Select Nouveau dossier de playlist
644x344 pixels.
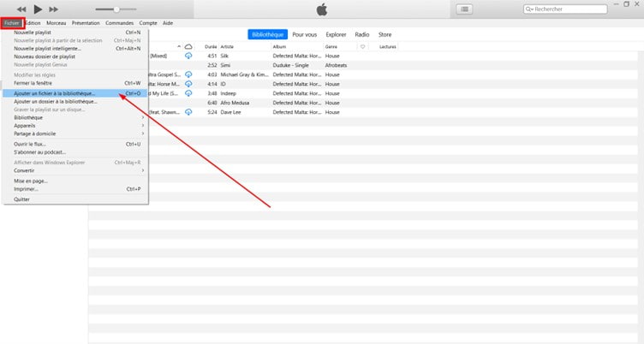point(75,56)
